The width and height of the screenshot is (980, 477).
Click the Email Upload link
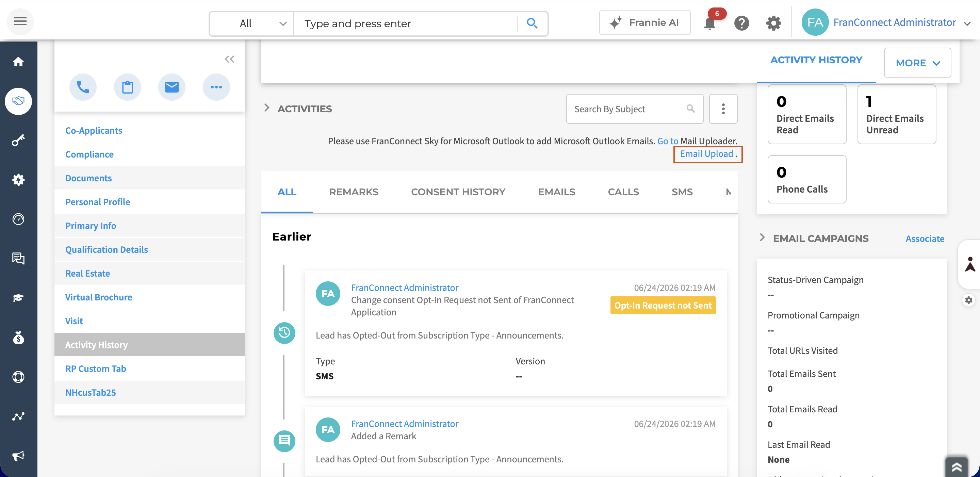pos(706,154)
